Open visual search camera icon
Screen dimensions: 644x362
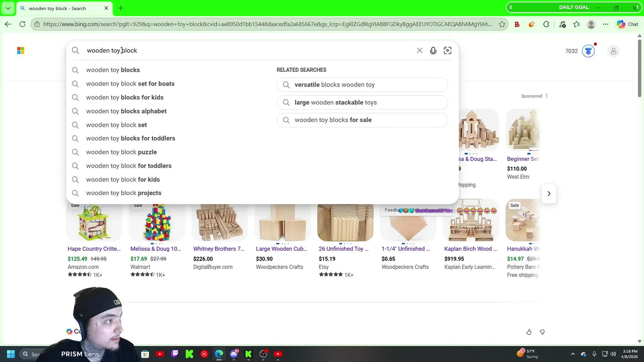[447, 50]
